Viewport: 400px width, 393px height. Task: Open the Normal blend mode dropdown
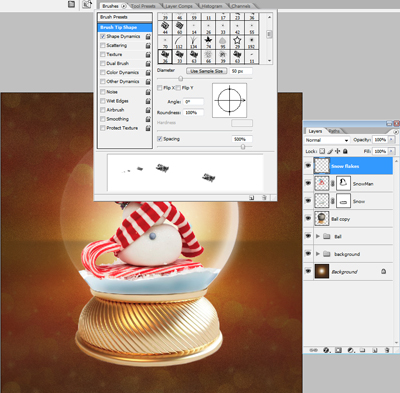click(327, 140)
